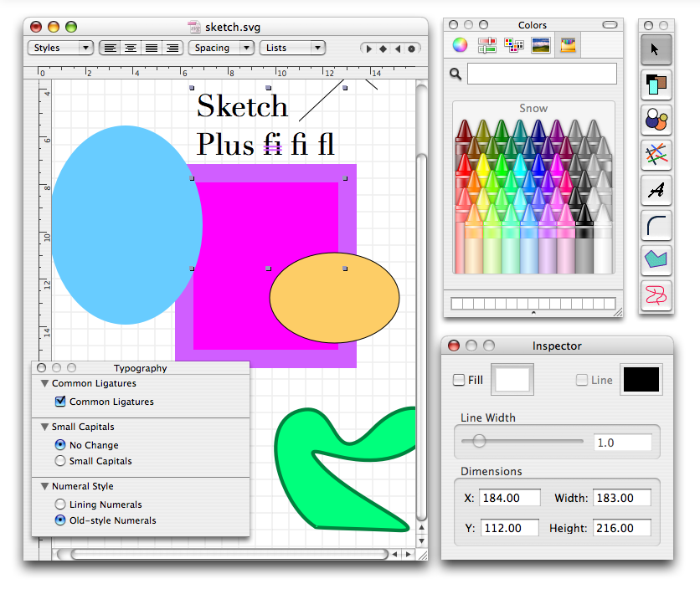Select left tab stop marker in ruler toolbar
Image resolution: width=700 pixels, height=589 pixels.
pos(368,49)
